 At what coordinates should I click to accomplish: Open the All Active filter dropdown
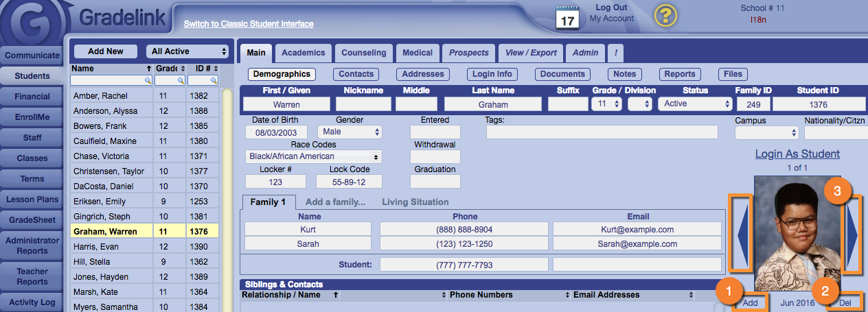[187, 51]
